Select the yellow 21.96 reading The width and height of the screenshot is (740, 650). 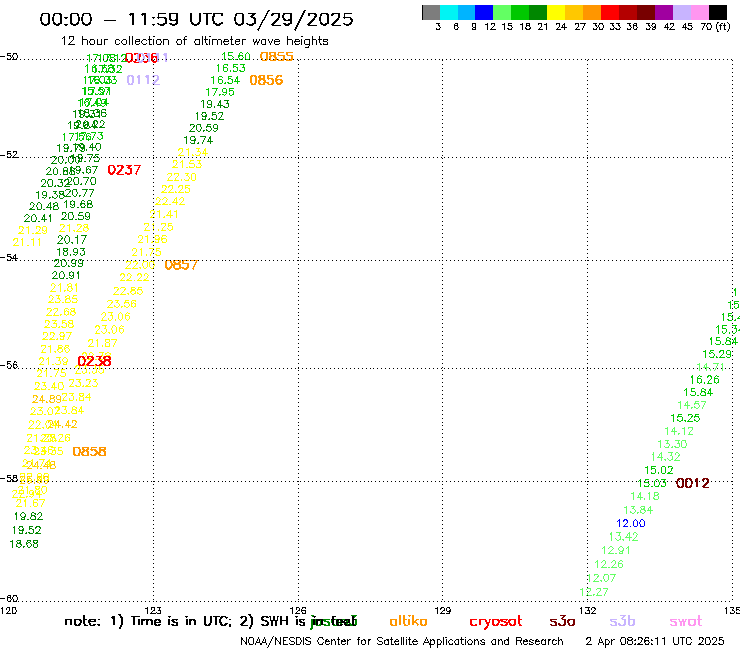point(152,239)
